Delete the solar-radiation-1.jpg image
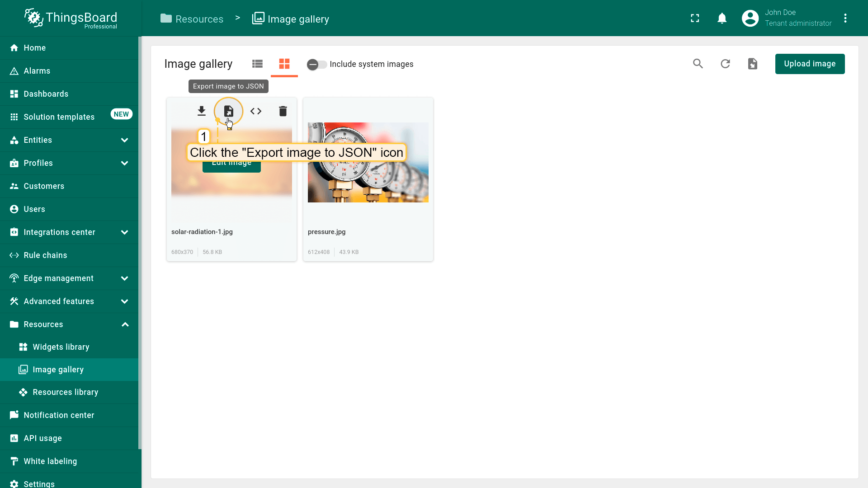The image size is (868, 488). pos(283,111)
